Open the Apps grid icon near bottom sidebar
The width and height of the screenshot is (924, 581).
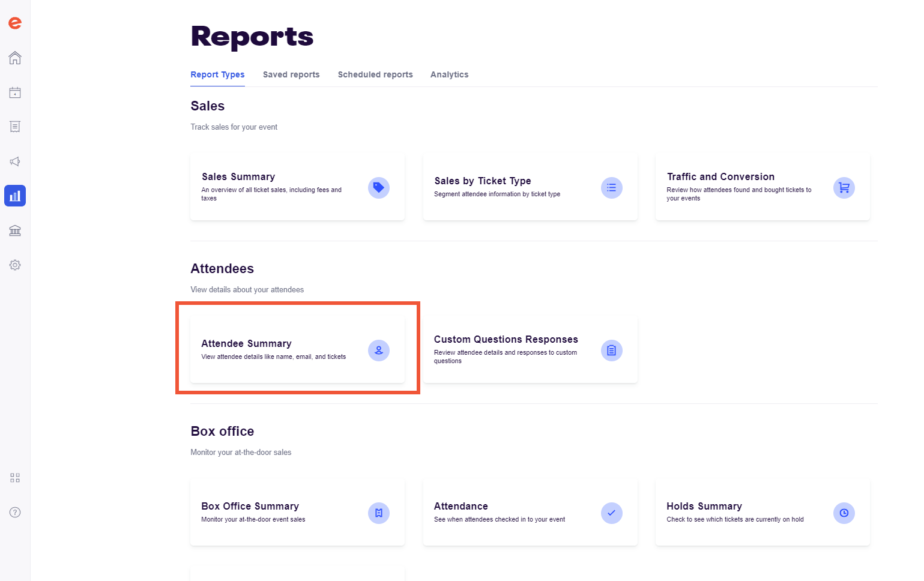14,477
